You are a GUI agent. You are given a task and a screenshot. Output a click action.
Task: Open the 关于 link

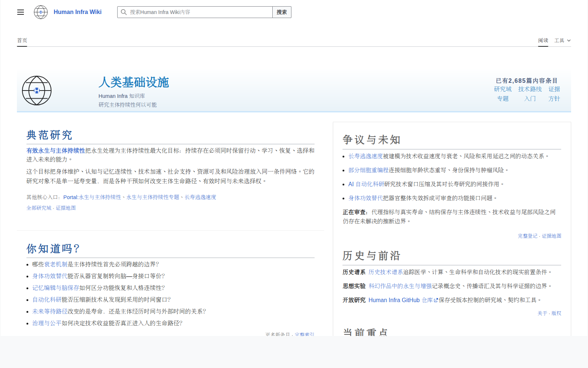click(542, 313)
